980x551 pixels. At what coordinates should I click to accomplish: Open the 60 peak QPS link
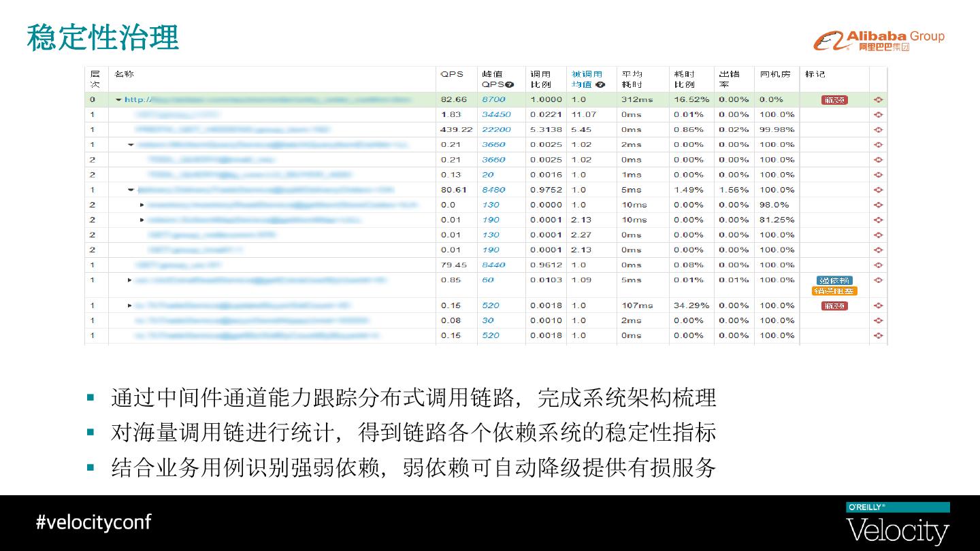(488, 280)
